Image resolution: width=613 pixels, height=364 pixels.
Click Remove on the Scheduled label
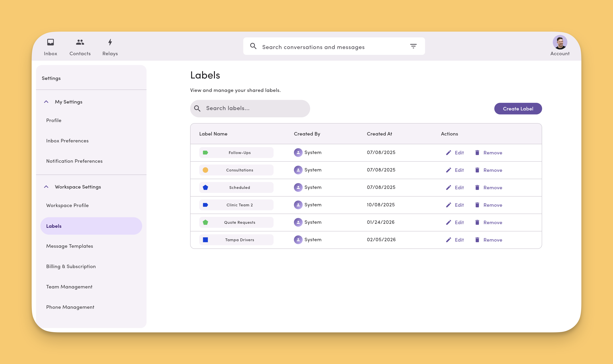492,187
